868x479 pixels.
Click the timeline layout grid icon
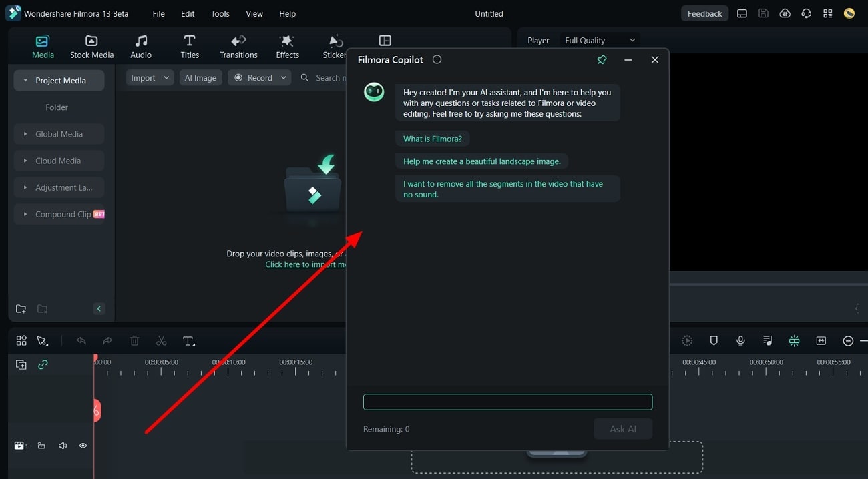21,341
